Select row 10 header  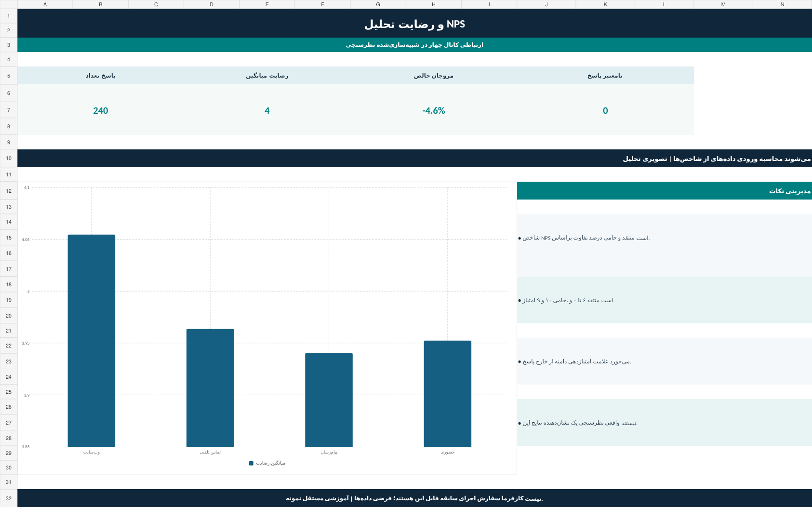[x=9, y=158]
